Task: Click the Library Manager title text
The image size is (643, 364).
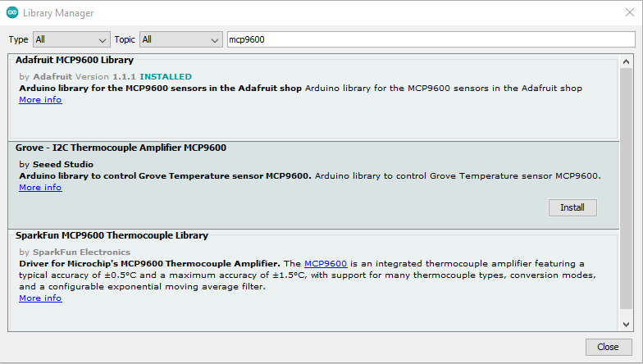Action: pos(58,13)
